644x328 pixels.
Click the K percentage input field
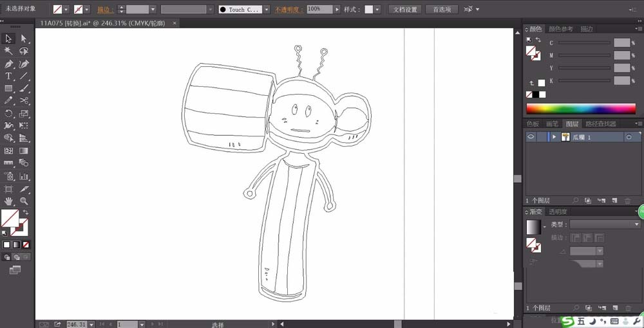pyautogui.click(x=622, y=80)
